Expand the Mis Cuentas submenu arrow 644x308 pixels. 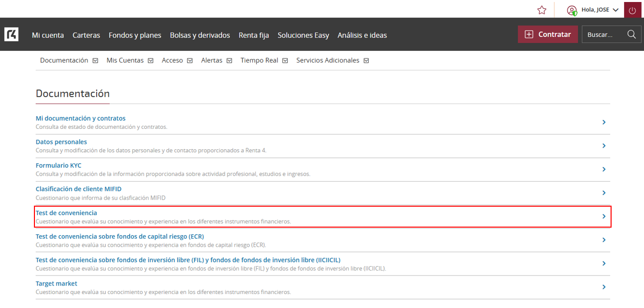click(x=151, y=60)
